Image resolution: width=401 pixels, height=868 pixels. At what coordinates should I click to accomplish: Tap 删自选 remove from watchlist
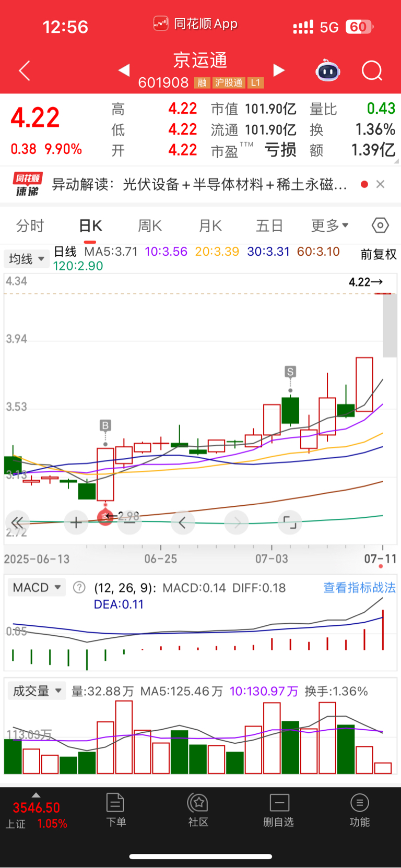pos(279,810)
